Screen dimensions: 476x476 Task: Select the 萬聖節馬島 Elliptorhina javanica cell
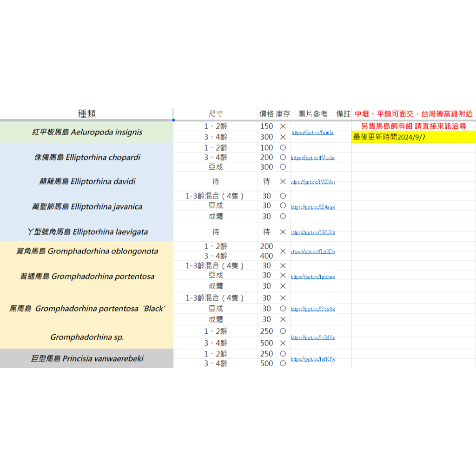pyautogui.click(x=87, y=207)
